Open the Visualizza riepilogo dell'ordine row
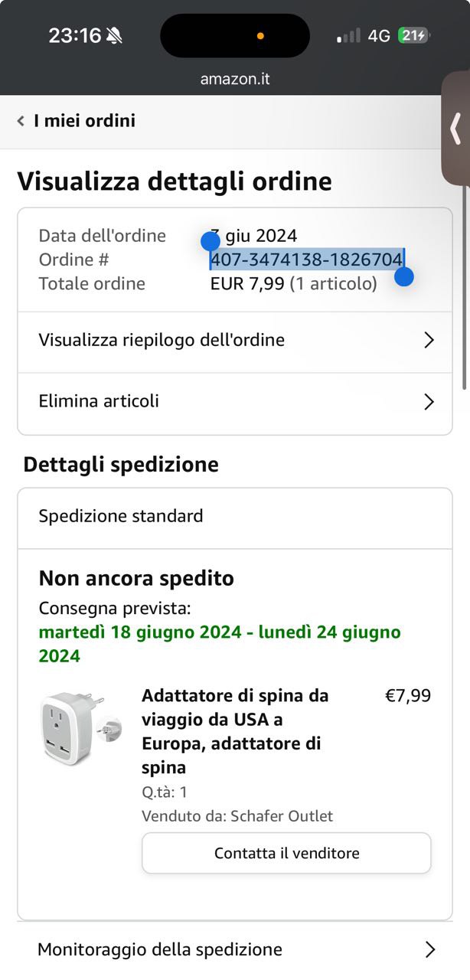 pyautogui.click(x=235, y=341)
